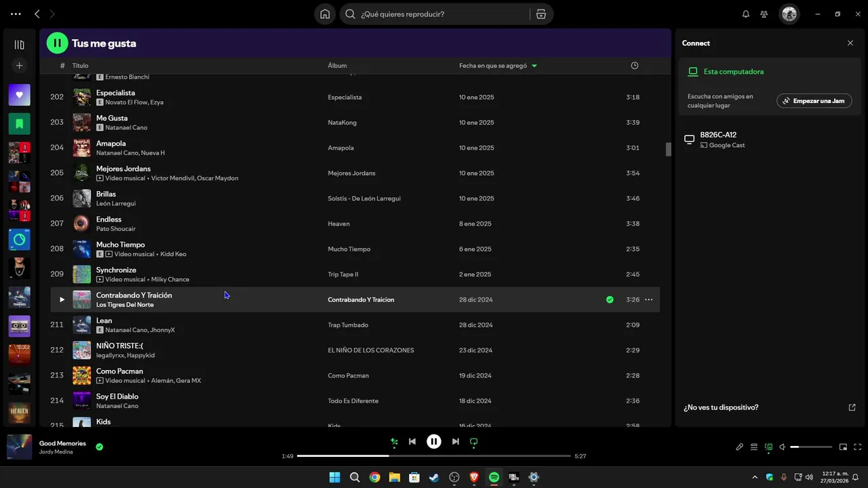Skip to the next track
The image size is (868, 488).
pyautogui.click(x=456, y=442)
